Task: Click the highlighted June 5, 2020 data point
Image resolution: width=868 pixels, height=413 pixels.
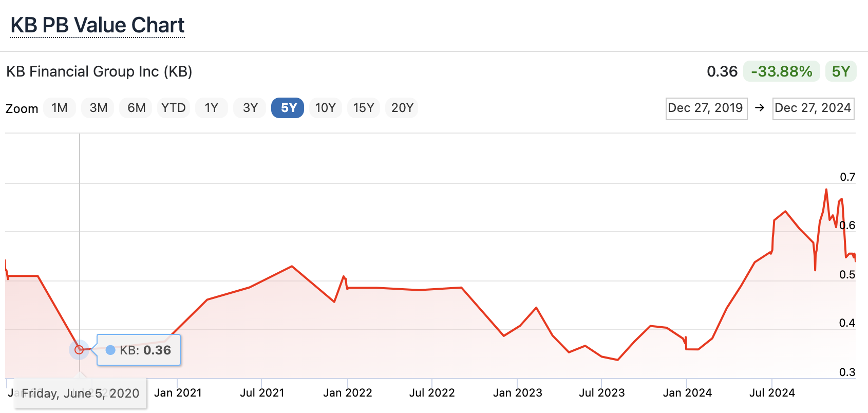Action: (x=79, y=350)
